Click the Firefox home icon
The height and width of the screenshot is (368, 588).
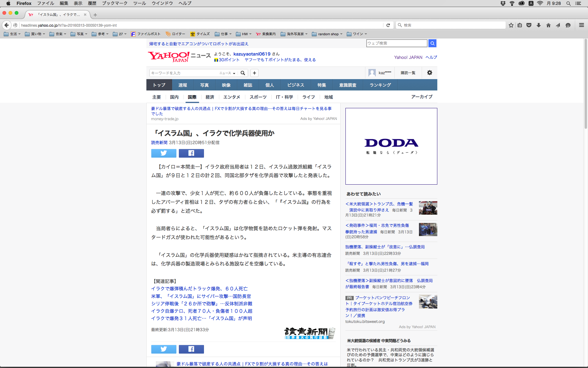tap(548, 25)
